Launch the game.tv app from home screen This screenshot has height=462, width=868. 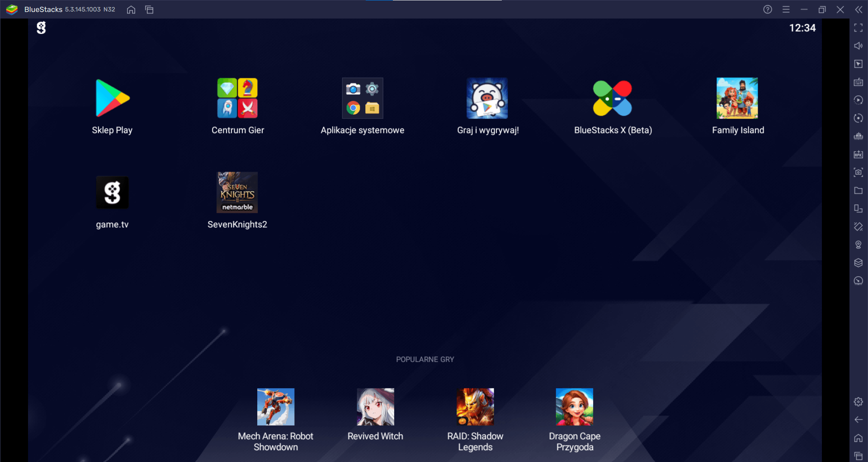pyautogui.click(x=112, y=193)
